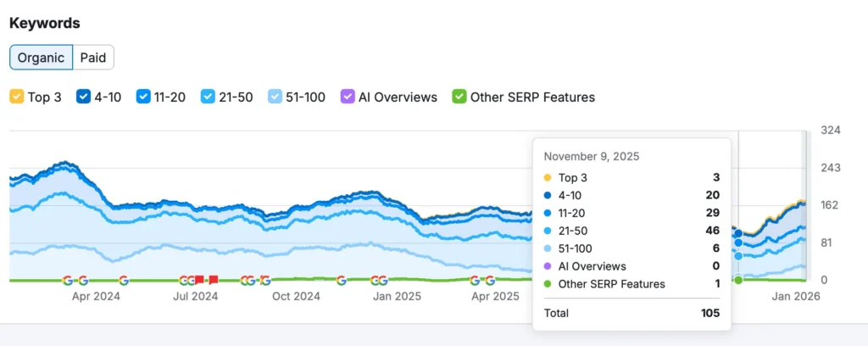Click the tooltip value "20" for 4-10
This screenshot has width=868, height=346.
713,195
